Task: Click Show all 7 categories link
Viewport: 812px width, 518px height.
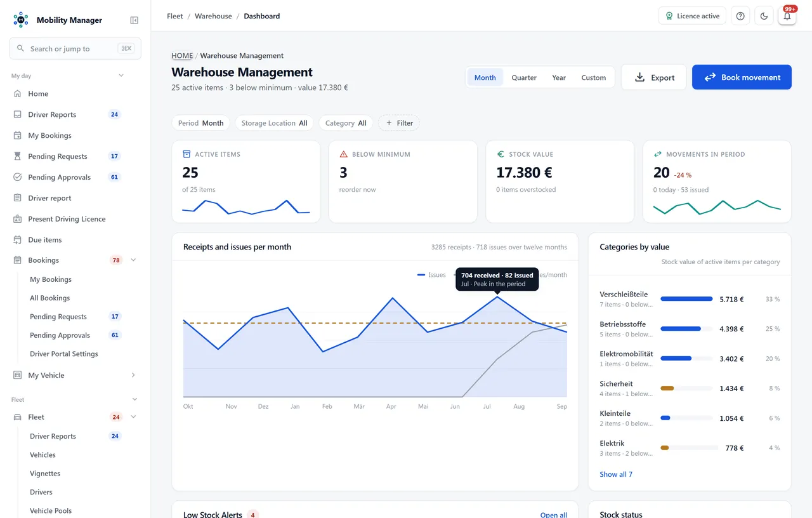Action: [x=616, y=474]
